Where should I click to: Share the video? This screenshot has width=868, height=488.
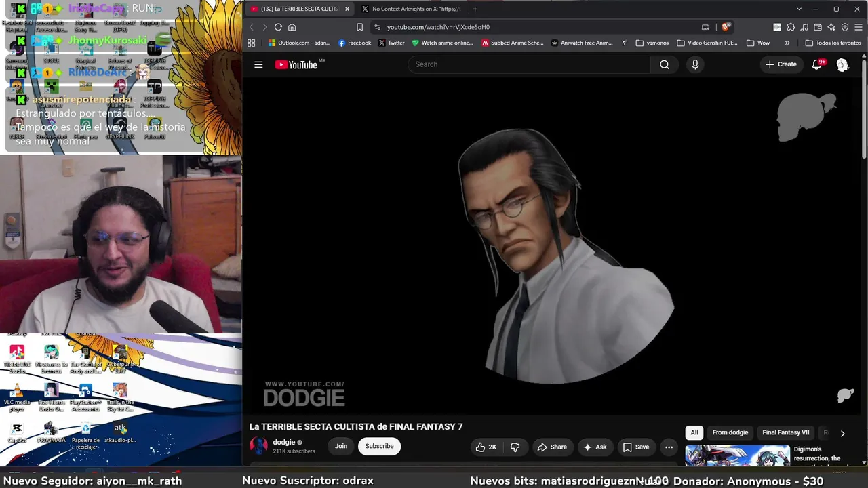point(552,447)
